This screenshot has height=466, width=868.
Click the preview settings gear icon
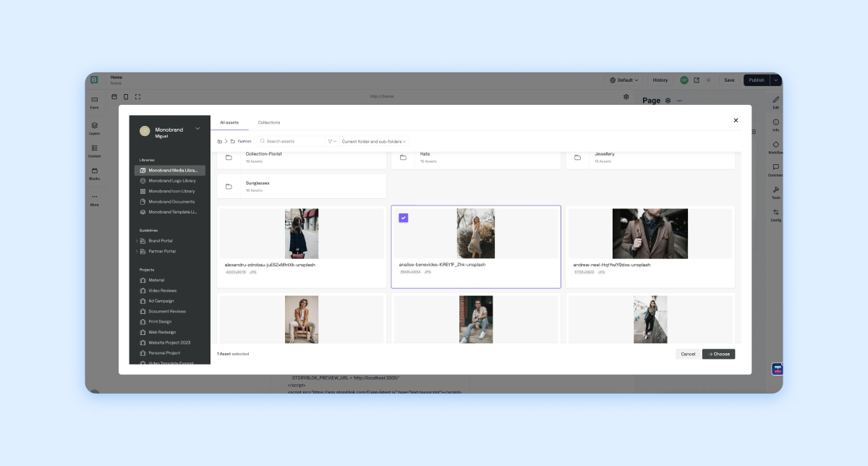coord(626,96)
